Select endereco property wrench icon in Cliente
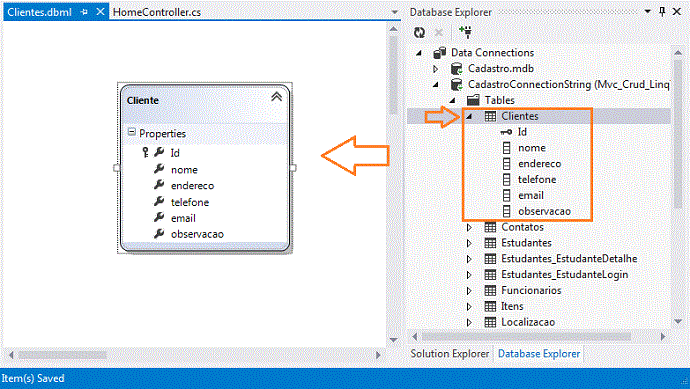Screen dimensions: 690x389 (x=159, y=185)
